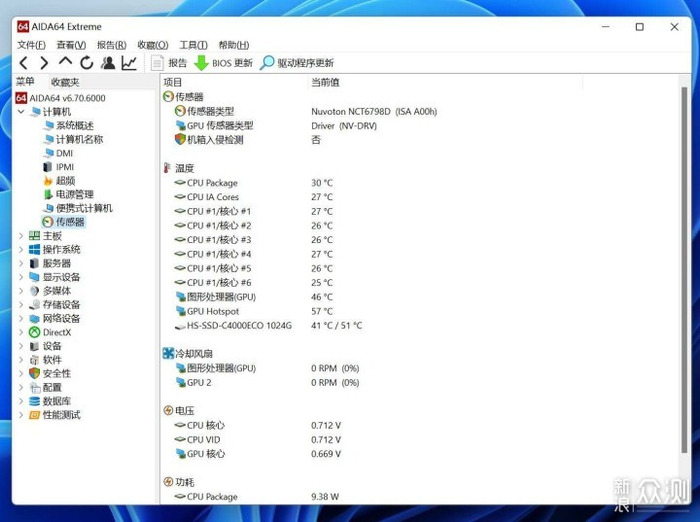Go forward with the right arrow toolbar icon
Image resolution: width=700 pixels, height=522 pixels.
click(44, 63)
